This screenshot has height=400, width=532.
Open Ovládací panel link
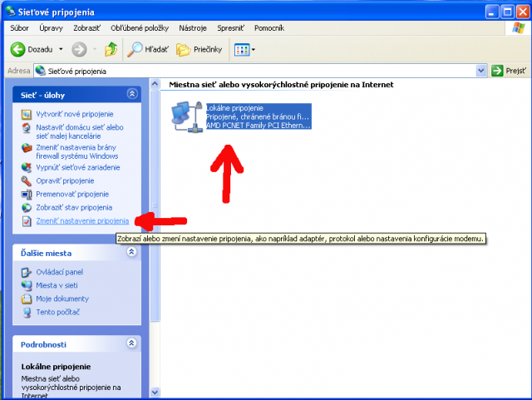(x=60, y=272)
